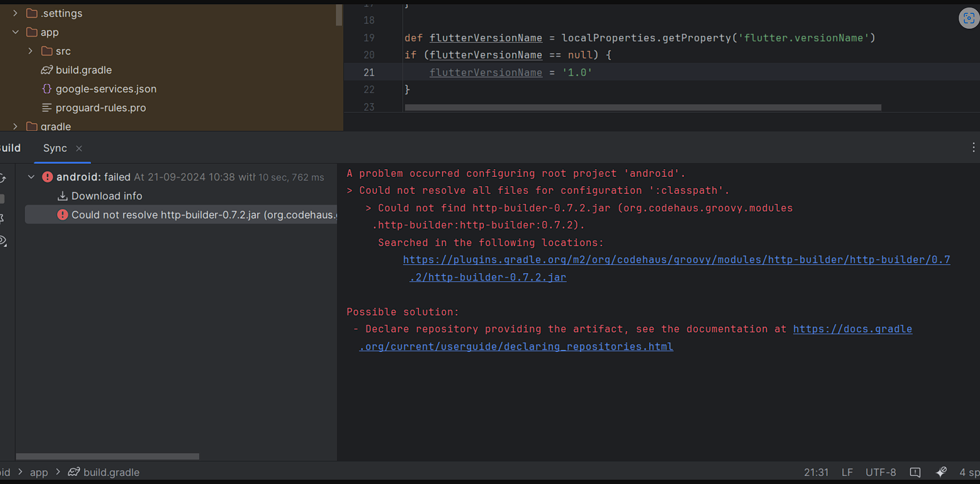
Task: Switch to the Sync tab
Action: point(55,148)
